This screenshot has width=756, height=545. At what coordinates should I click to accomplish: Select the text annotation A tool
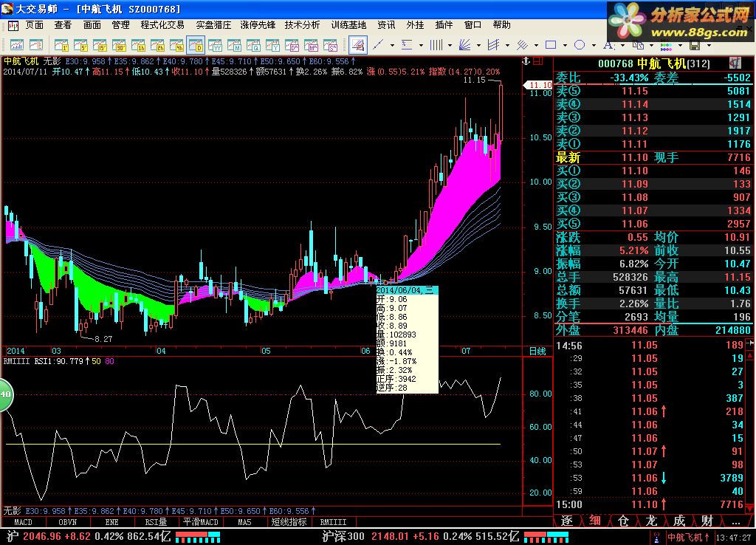click(x=608, y=45)
